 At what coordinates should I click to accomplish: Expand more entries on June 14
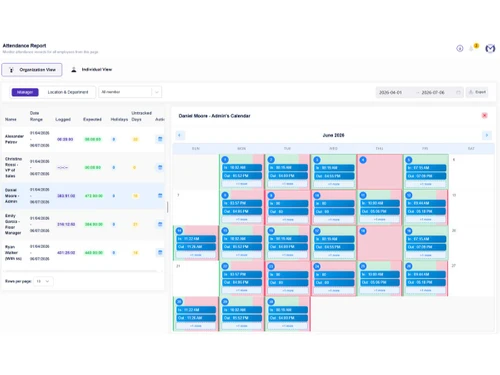coord(196,255)
